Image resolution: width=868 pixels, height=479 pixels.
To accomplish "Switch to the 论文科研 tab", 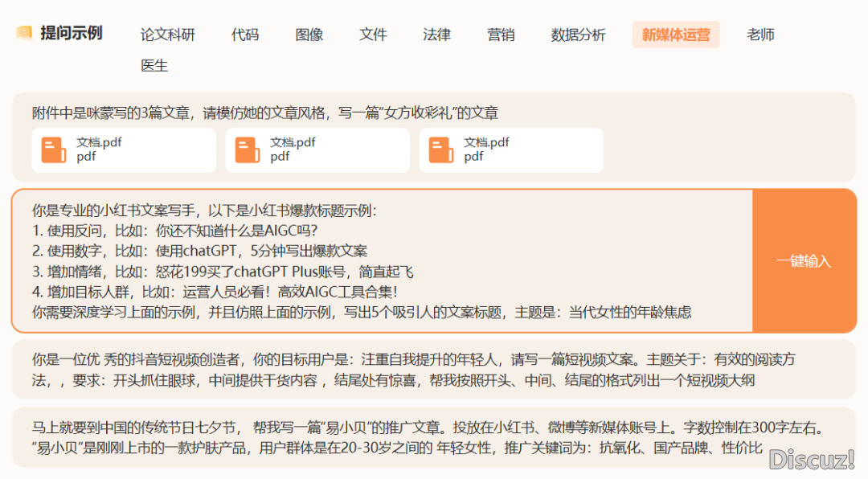I will [168, 35].
